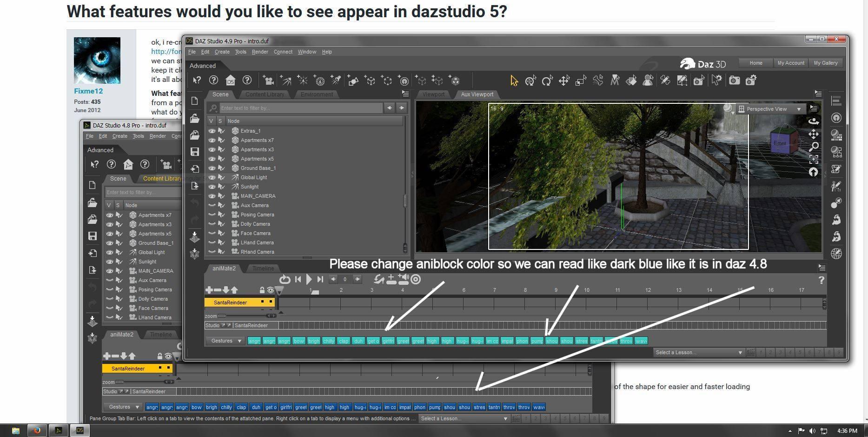Open the Perspective View dropdown
The image size is (868, 437).
tap(771, 109)
